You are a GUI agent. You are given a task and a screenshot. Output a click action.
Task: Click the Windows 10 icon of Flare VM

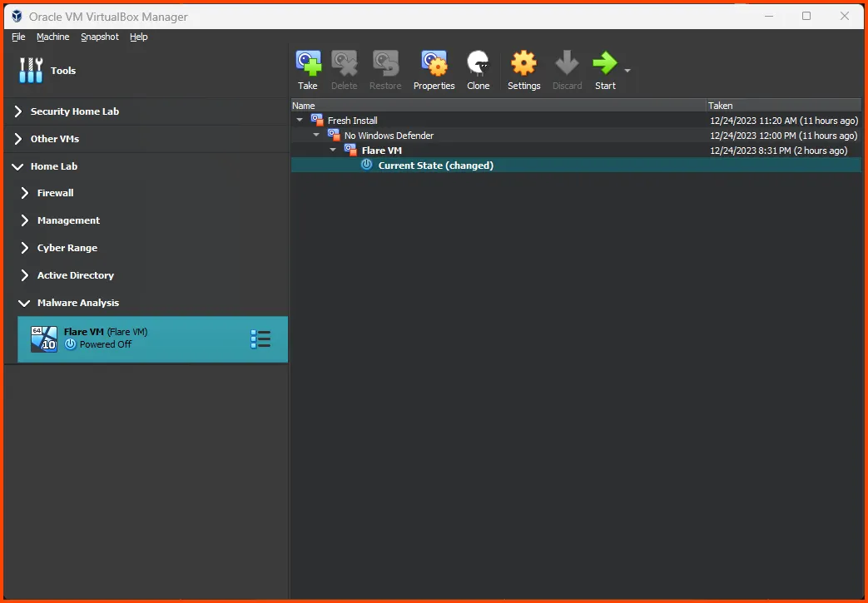(44, 339)
